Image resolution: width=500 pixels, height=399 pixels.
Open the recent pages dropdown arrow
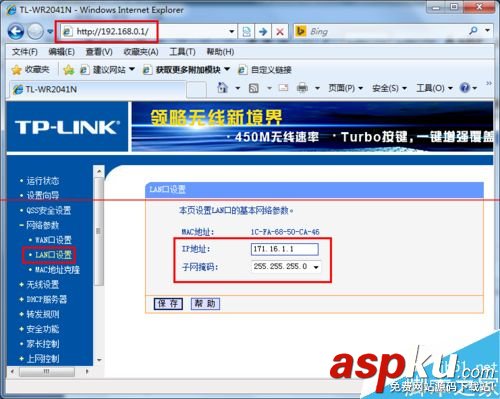[50, 32]
